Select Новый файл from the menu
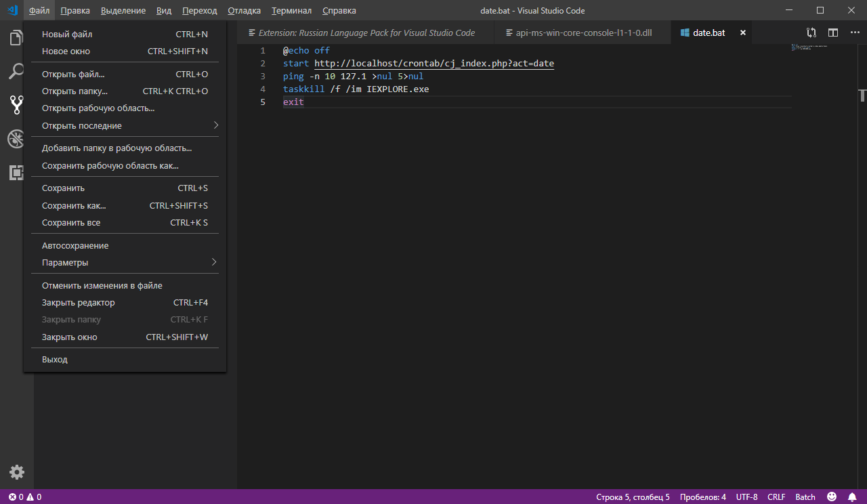This screenshot has height=504, width=867. [67, 34]
